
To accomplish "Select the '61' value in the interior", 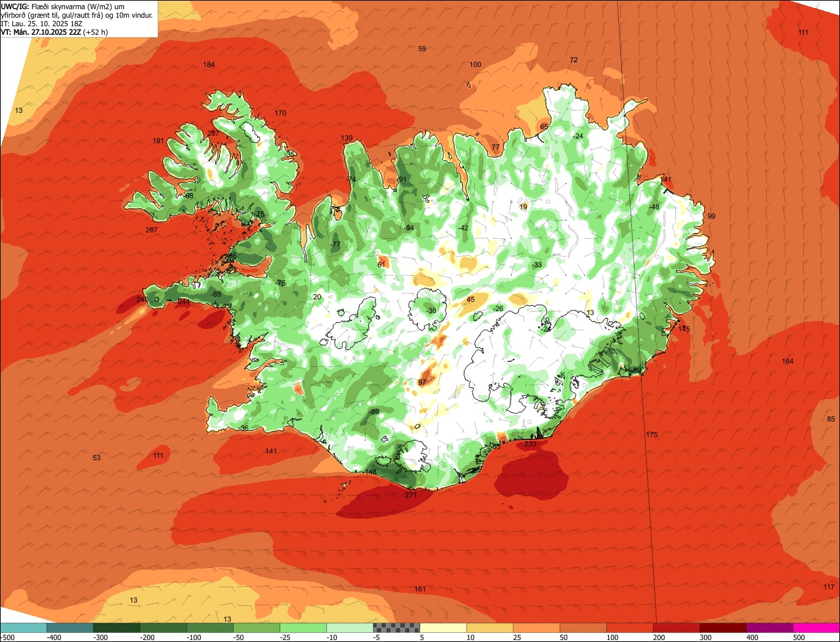I will click(381, 265).
